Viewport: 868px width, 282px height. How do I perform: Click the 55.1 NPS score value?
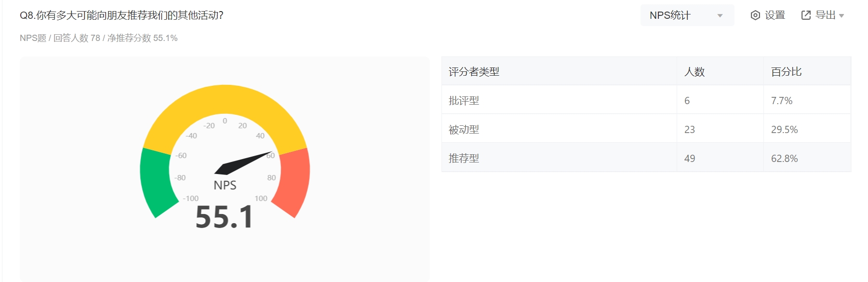(x=224, y=217)
